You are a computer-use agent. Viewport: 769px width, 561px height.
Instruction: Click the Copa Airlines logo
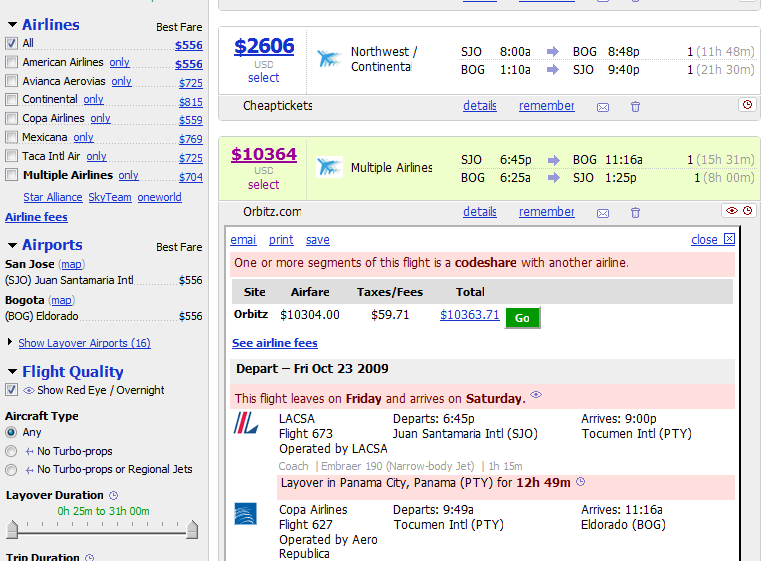coord(246,514)
